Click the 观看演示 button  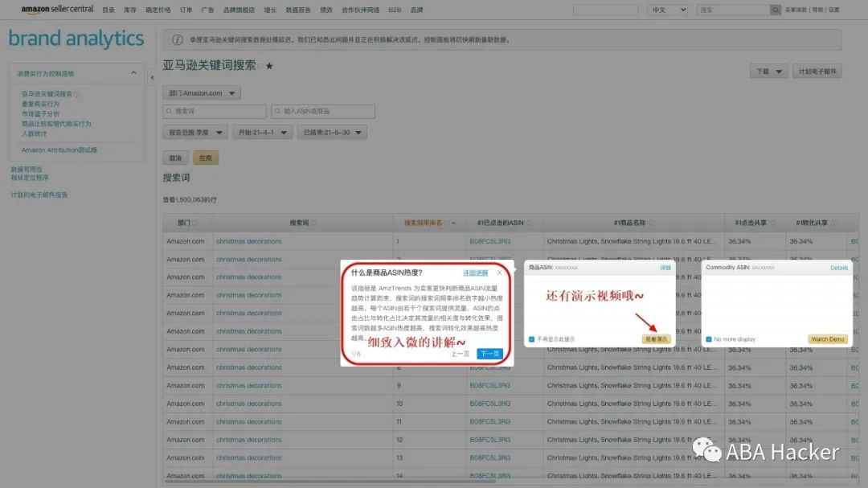coord(657,339)
